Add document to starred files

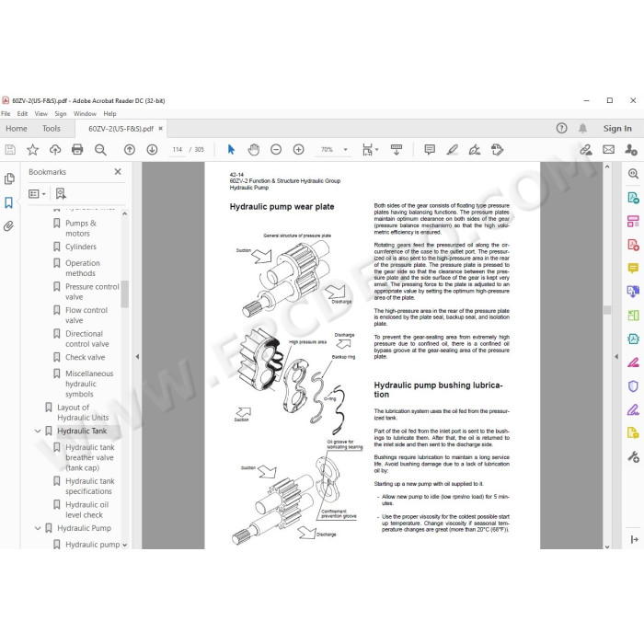pos(32,150)
